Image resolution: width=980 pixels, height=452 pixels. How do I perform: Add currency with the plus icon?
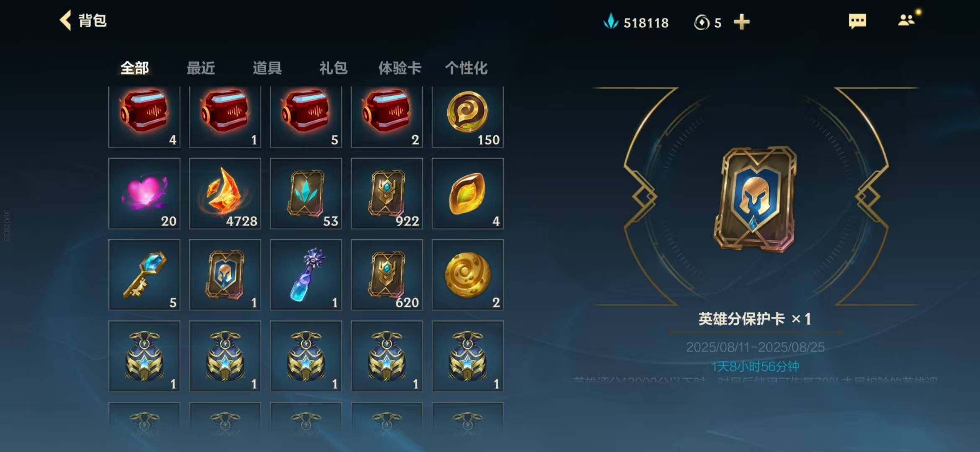pos(741,22)
